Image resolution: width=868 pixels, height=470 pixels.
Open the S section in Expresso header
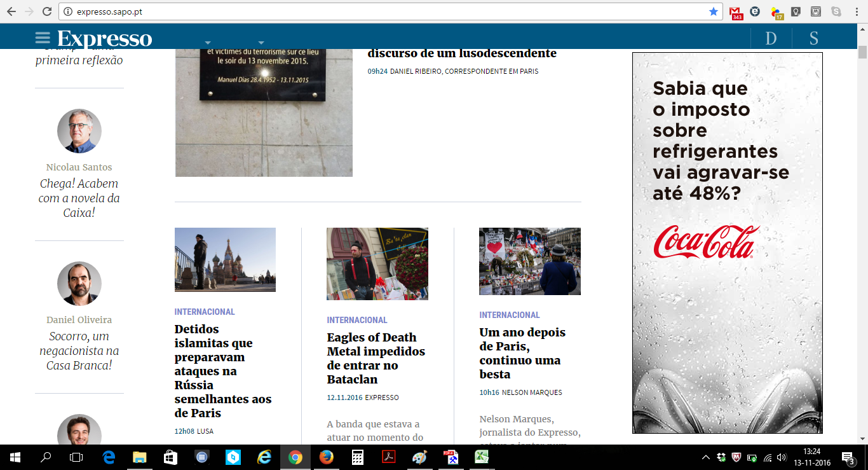[813, 38]
